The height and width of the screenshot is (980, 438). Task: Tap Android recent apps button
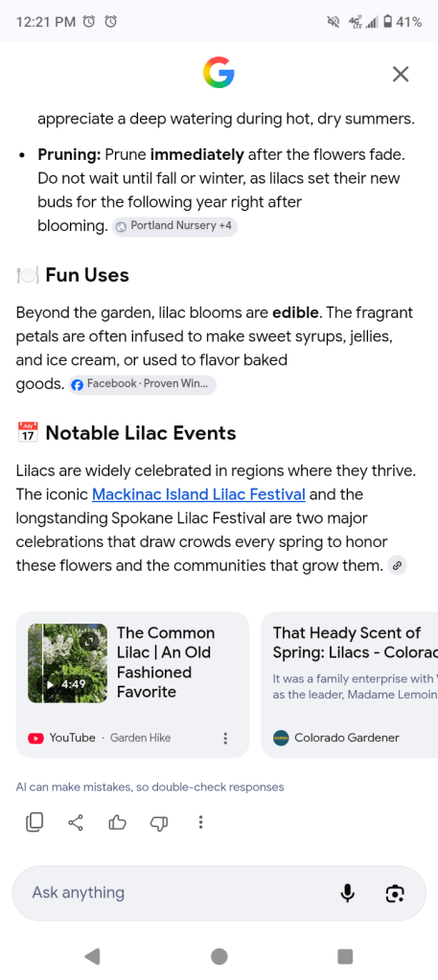345,956
